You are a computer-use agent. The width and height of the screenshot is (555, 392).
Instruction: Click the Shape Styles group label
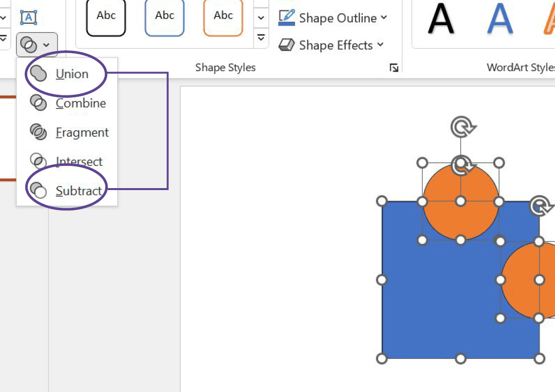point(225,68)
